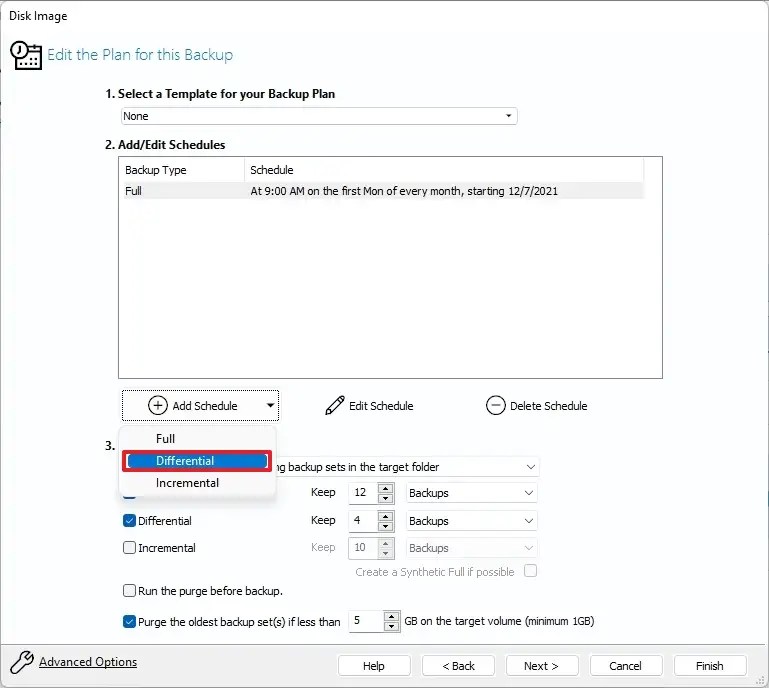Uncheck the Differential retention checkbox
769x688 pixels.
[x=129, y=521]
